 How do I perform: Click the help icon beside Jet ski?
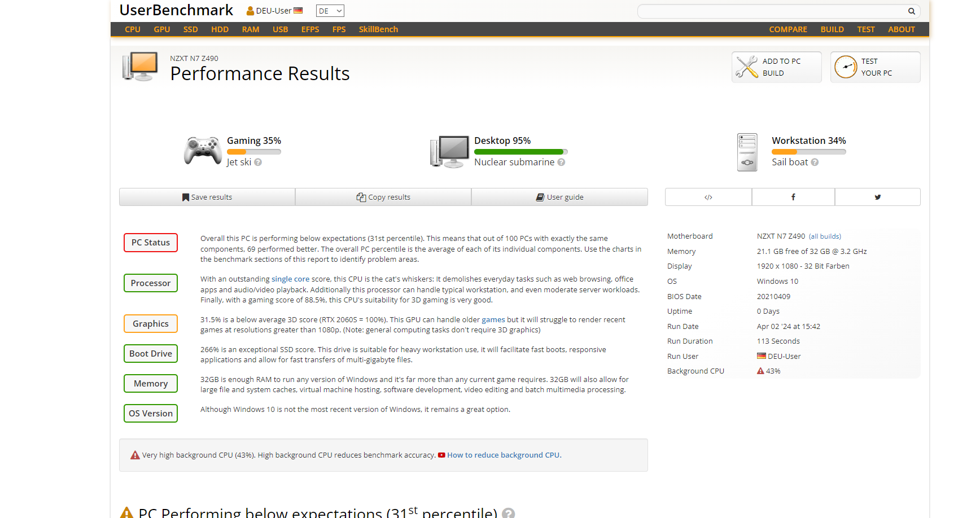point(258,163)
